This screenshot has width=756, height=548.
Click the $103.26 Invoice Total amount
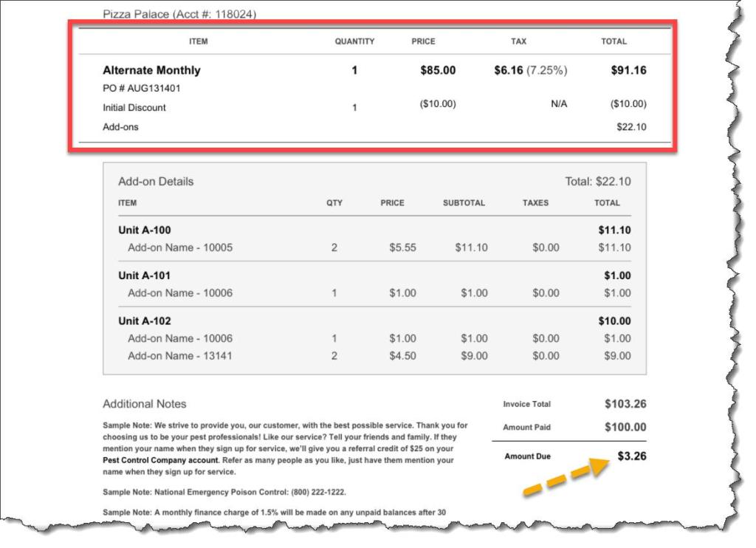click(625, 404)
